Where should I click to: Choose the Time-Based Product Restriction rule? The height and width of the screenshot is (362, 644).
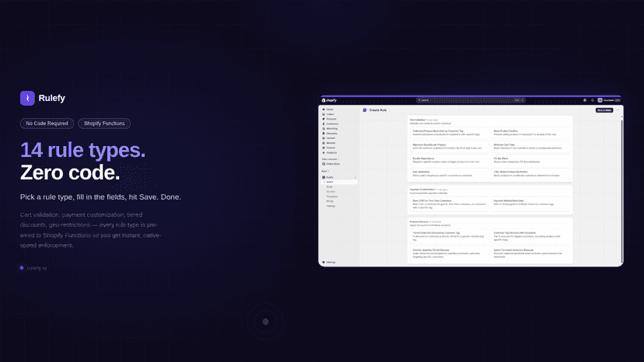[x=530, y=173]
